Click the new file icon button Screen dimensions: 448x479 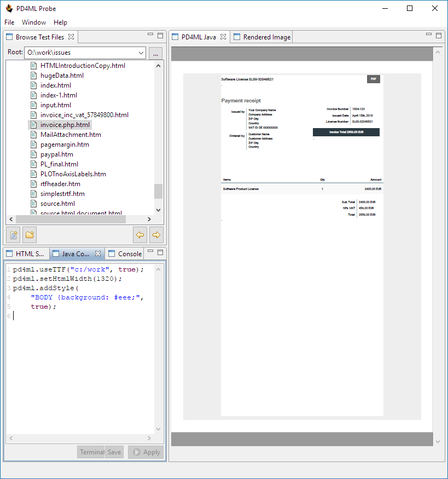click(13, 235)
